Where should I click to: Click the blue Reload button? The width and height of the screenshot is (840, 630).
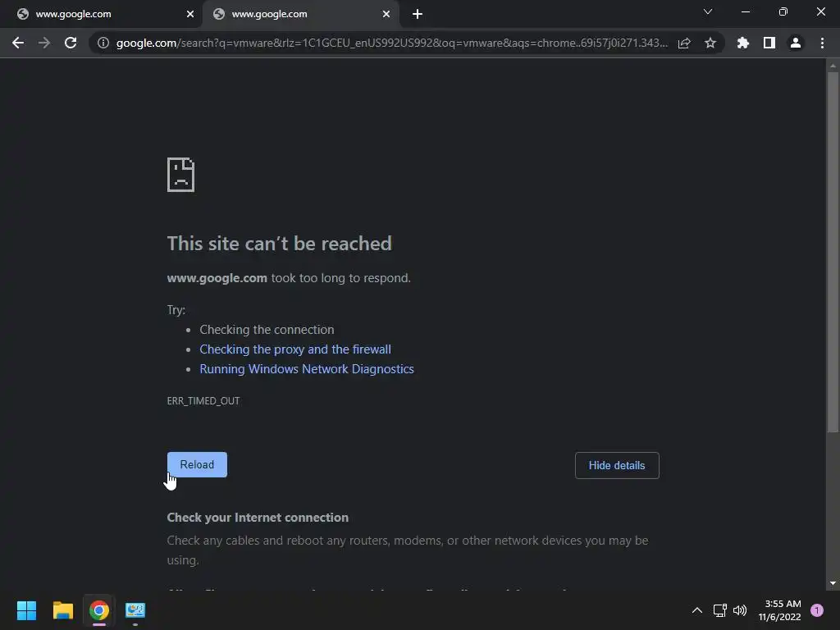(x=197, y=464)
